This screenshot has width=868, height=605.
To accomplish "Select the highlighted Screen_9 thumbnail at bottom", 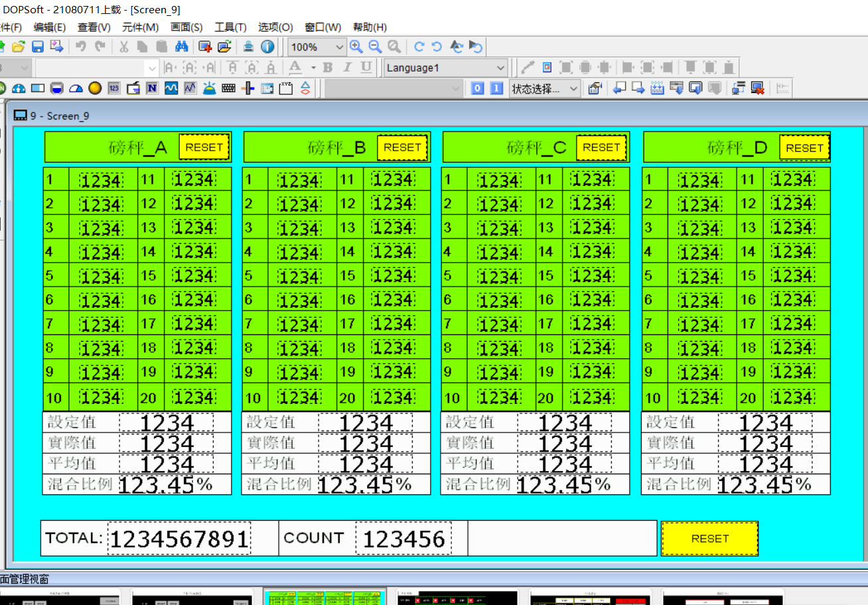I will (325, 597).
